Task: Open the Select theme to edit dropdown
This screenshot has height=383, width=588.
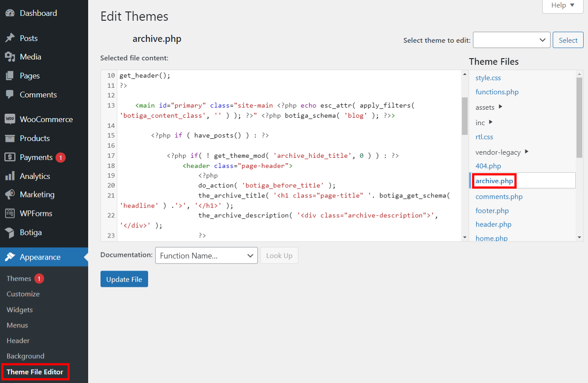Action: click(511, 40)
